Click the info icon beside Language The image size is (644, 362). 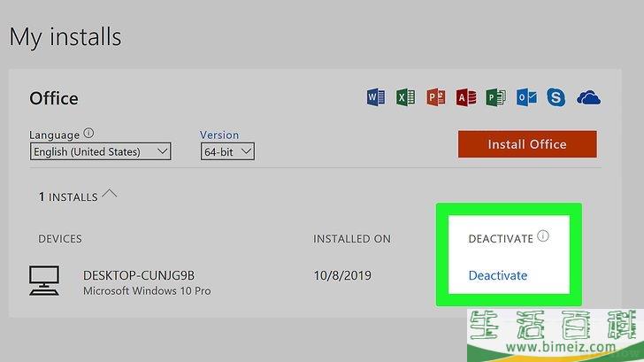(x=88, y=133)
